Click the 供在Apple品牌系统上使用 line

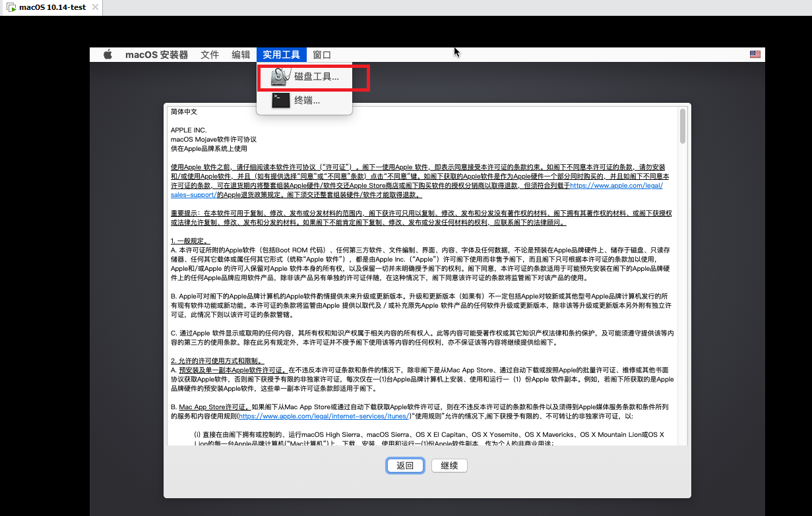pos(208,149)
